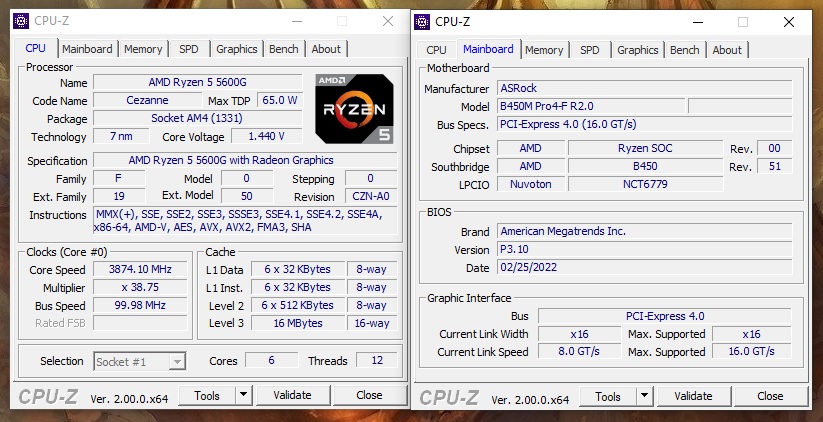Click Validate button in right window
Screen dimensions: 823x422
tap(693, 396)
